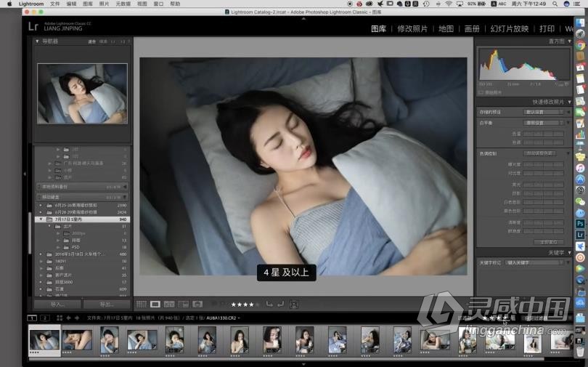The width and height of the screenshot is (588, 367).
Task: Open the white balance dropdown
Action: point(544,123)
